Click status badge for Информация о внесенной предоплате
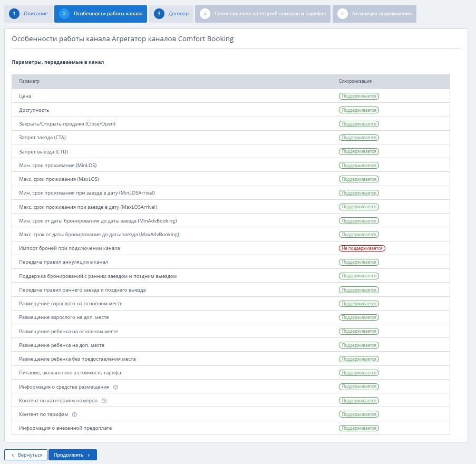This screenshot has width=476, height=464. coord(358,428)
